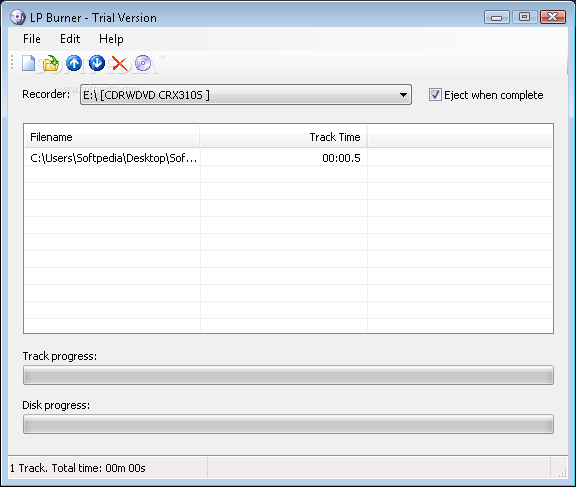Remove track with the red X icon
This screenshot has height=487, width=576.
tap(120, 64)
